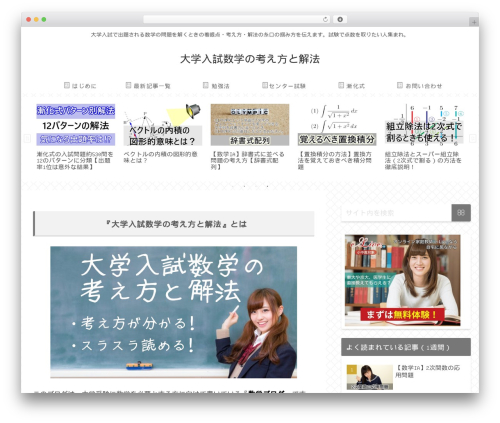
Task: Click the browser address bar
Action: point(237,19)
